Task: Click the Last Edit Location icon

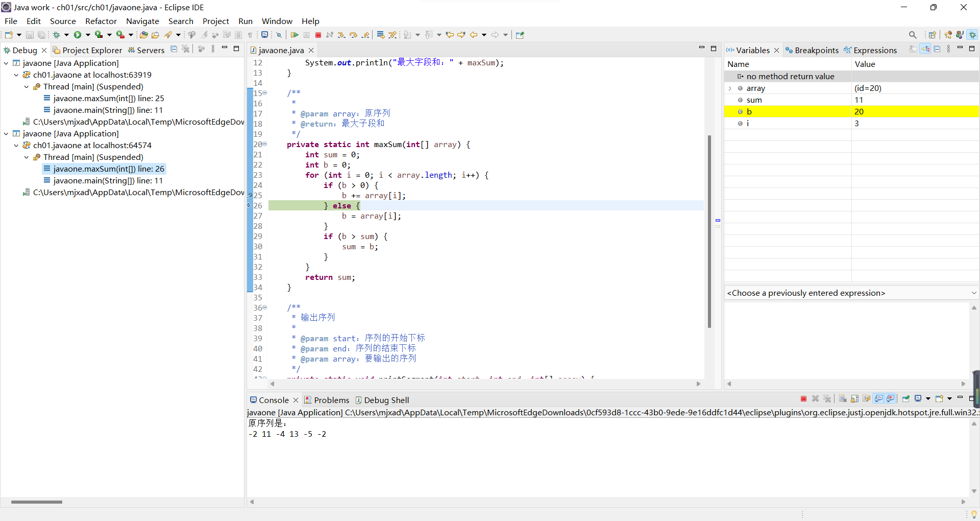Action: [450, 35]
